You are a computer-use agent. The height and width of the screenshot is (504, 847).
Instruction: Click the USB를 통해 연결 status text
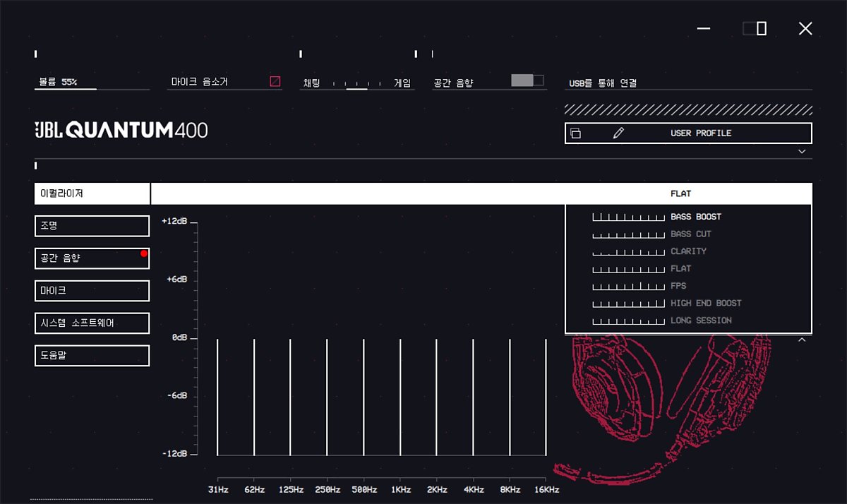pyautogui.click(x=603, y=83)
